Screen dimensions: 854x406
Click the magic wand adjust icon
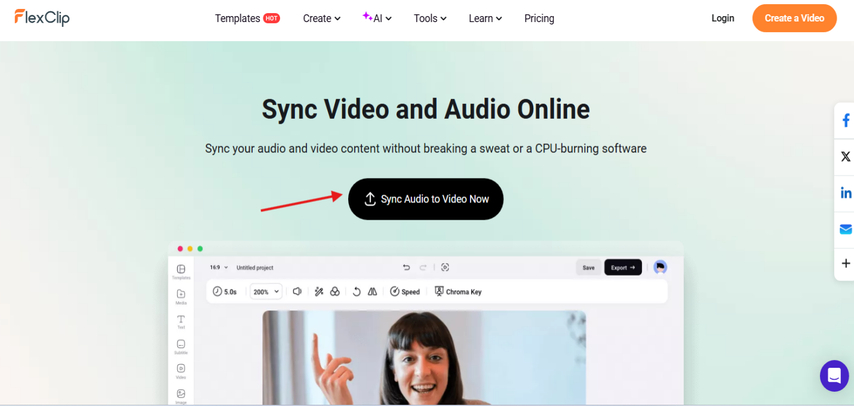pos(319,292)
